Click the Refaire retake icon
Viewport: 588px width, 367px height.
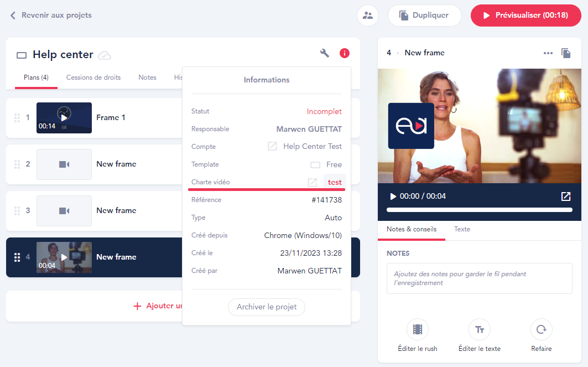coord(541,330)
